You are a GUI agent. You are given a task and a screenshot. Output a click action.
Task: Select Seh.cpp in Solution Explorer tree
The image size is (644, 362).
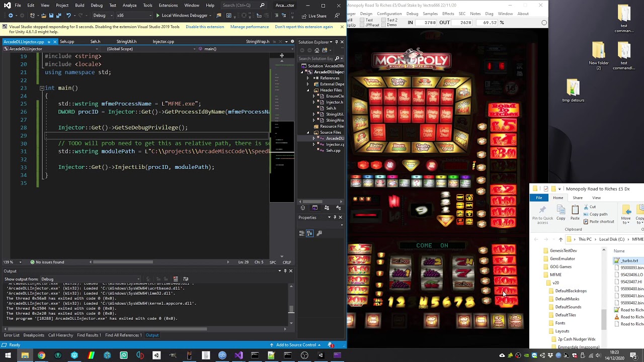tap(333, 150)
